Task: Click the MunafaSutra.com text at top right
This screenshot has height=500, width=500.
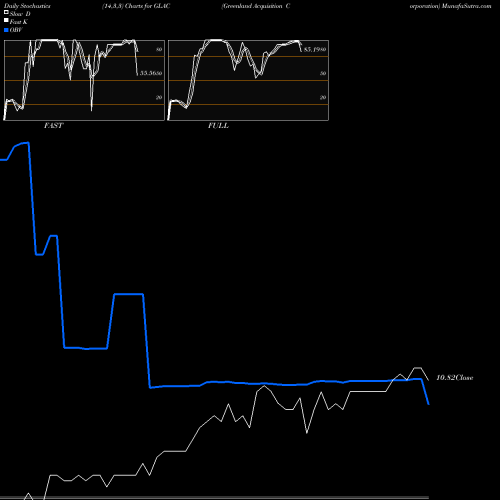Action: (467, 6)
